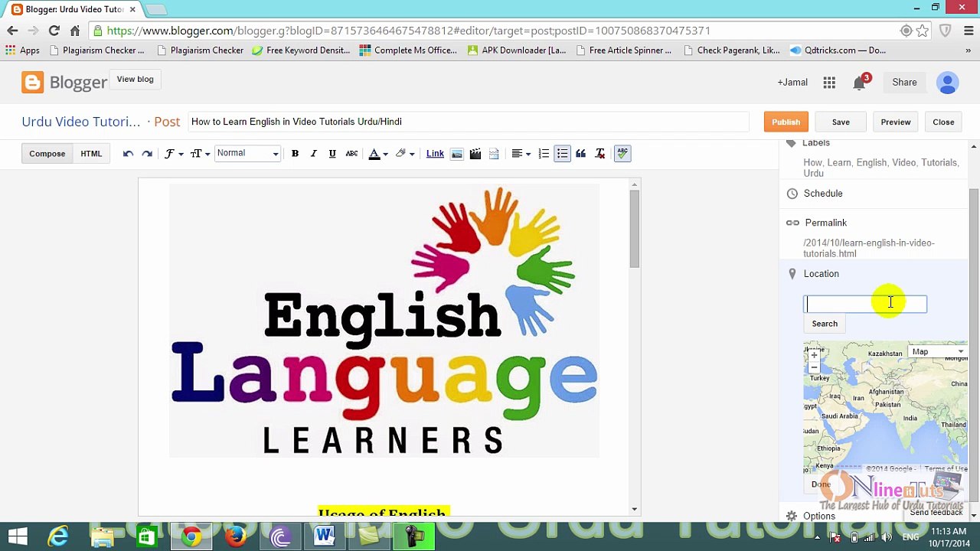Toggle numbered list formatting

(x=544, y=154)
